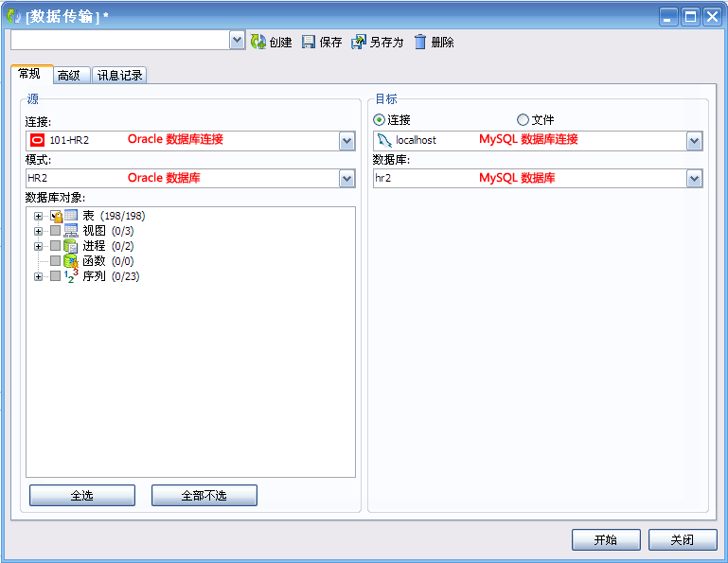Click the 保存 toolbar label
This screenshot has height=563, width=728.
[x=331, y=43]
